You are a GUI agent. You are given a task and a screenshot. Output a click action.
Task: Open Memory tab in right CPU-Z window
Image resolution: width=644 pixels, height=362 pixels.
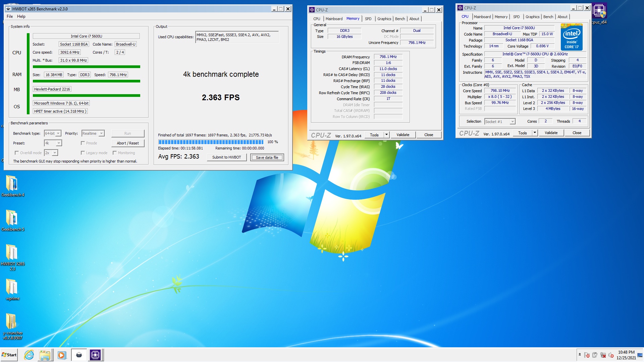501,17
